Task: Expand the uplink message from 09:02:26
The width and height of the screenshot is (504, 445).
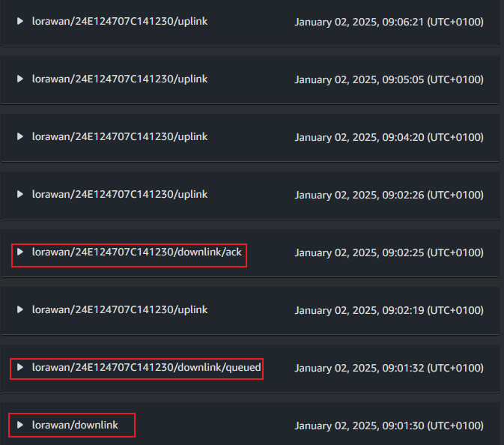Action: (x=20, y=194)
